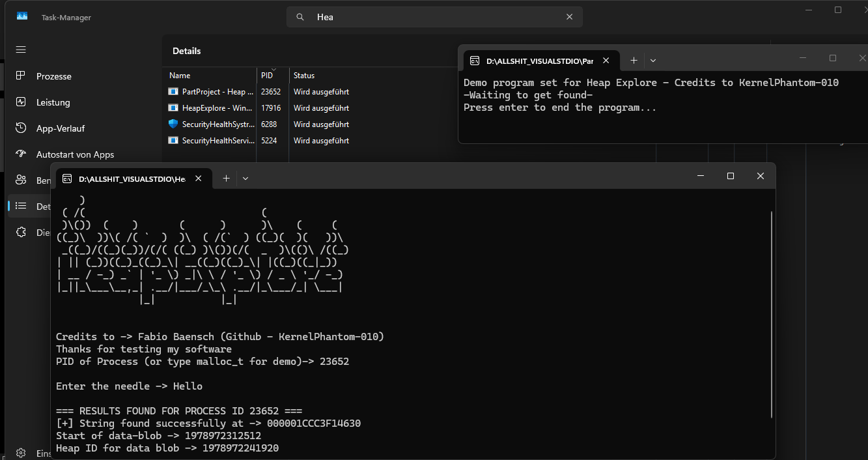Click the HeapExplore terminal vertical scrollbar
Screen dimensions: 868x460
coord(771,314)
